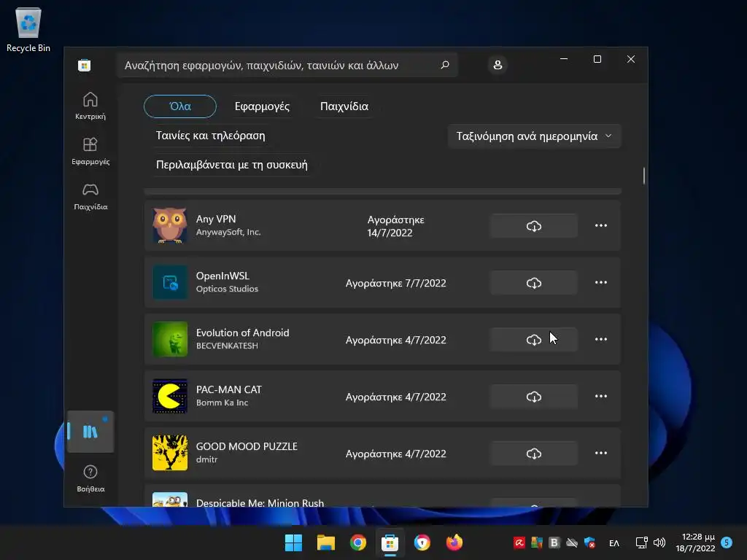Open the Games (Παιχνίδια) sidebar section
Viewport: 747px width, 560px height.
(x=90, y=196)
